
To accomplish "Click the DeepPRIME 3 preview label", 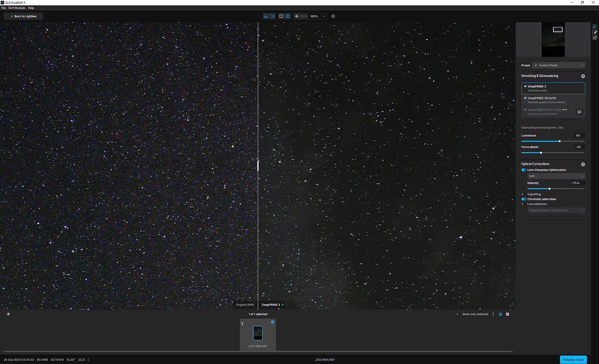I will coord(271,305).
